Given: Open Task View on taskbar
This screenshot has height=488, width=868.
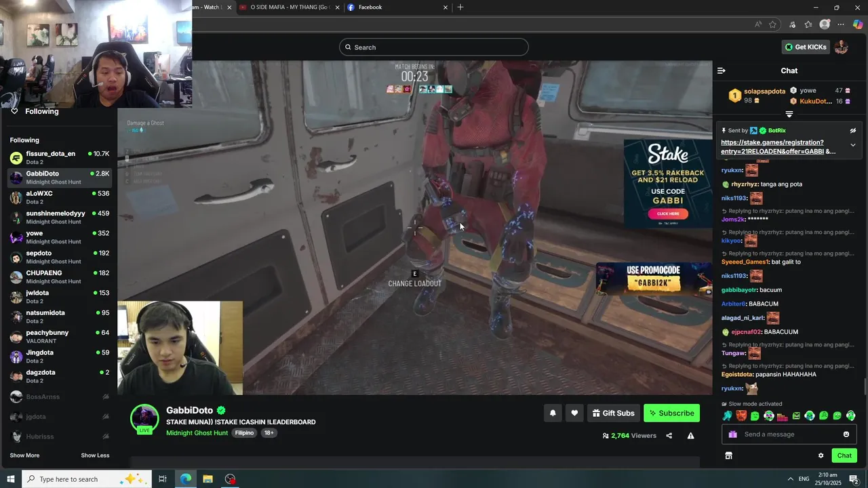Looking at the screenshot, I should 163,479.
